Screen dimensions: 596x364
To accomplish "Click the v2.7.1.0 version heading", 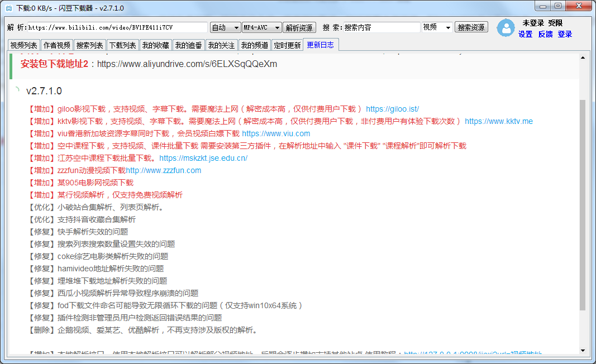I will pyautogui.click(x=44, y=91).
